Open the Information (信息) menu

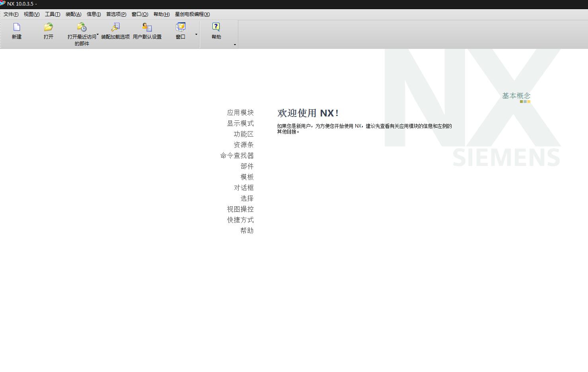point(94,14)
